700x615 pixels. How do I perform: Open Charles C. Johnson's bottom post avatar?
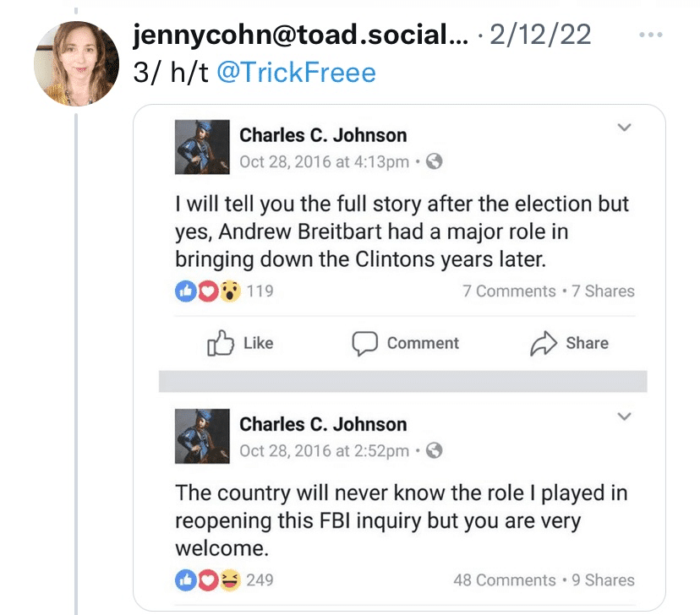(201, 436)
